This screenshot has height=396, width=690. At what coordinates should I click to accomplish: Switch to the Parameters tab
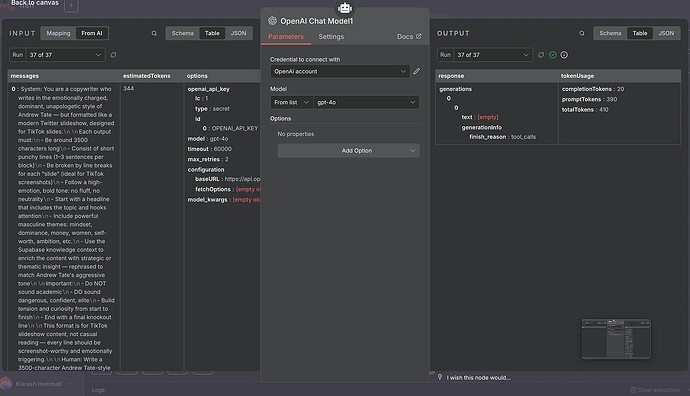click(x=286, y=37)
